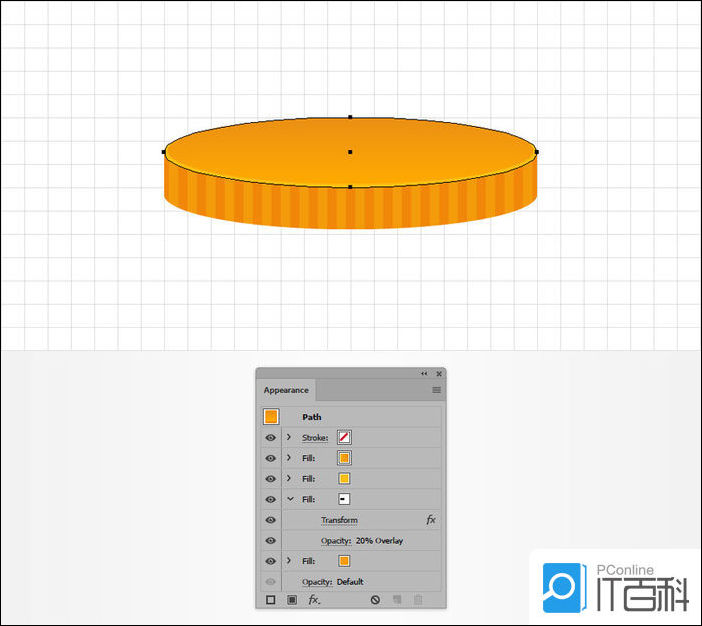
Task: Open Add New Effect fx menu
Action: (314, 600)
